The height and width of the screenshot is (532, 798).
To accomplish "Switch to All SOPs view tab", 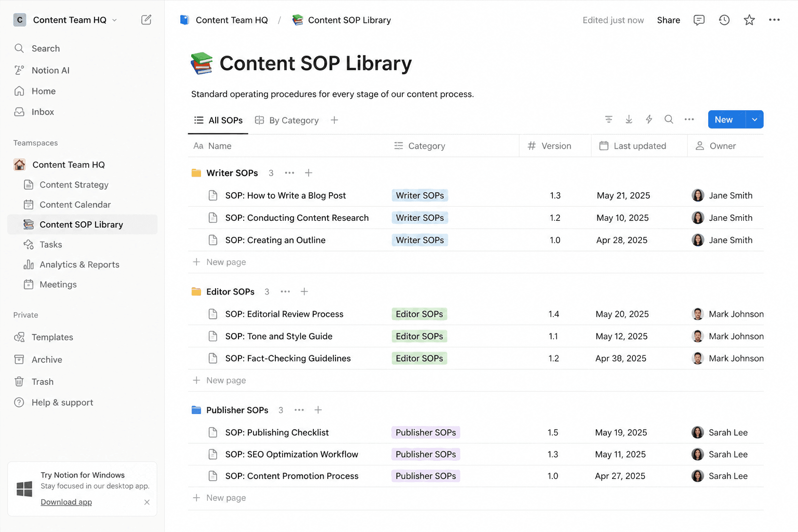I will [218, 120].
